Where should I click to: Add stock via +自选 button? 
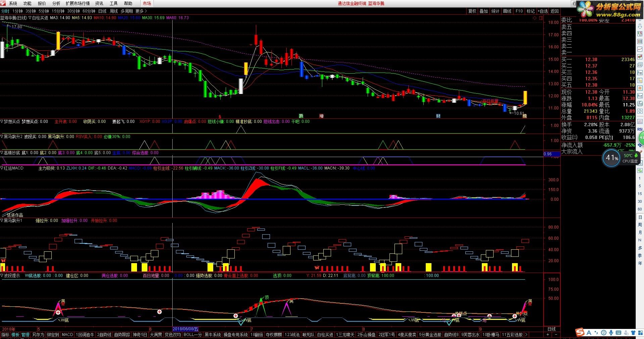point(543,11)
